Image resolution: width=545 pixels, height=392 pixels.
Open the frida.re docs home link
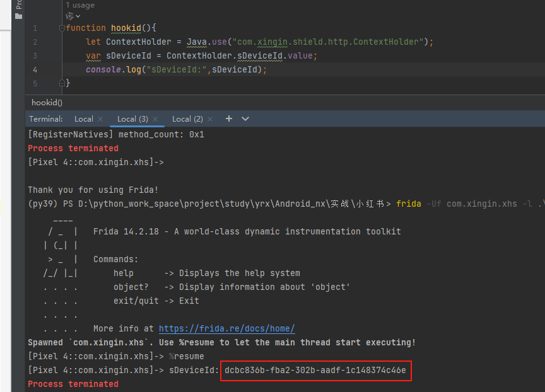click(x=227, y=328)
